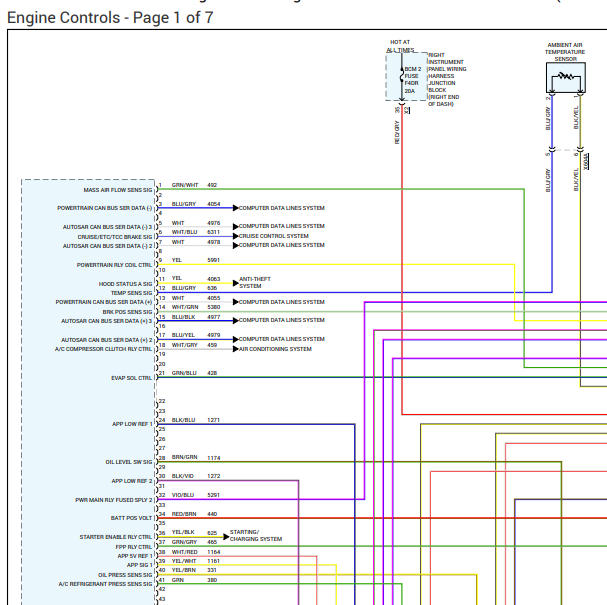Click POWERTRAIN CAN BUS SER DATA (-) label
The width and height of the screenshot is (607, 605).
(x=105, y=208)
